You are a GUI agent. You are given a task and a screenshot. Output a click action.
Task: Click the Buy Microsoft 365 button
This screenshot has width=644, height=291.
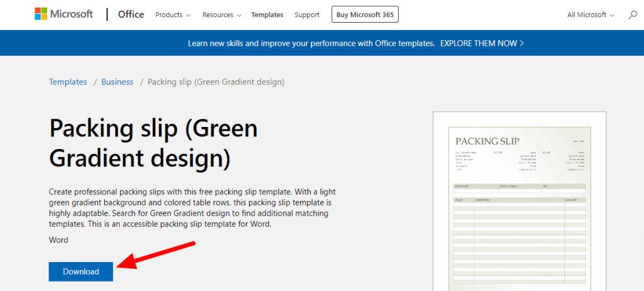[x=365, y=14]
